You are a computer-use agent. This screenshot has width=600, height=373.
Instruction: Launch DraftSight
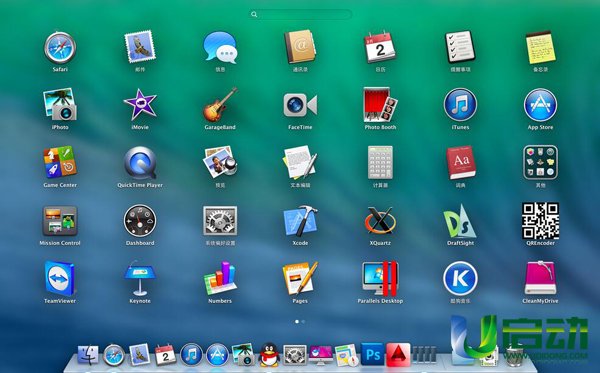click(460, 221)
